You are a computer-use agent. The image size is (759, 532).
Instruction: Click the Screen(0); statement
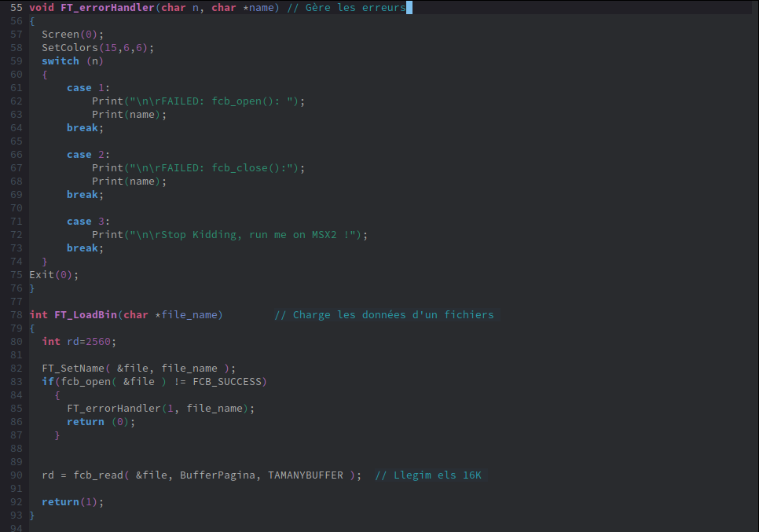[72, 35]
